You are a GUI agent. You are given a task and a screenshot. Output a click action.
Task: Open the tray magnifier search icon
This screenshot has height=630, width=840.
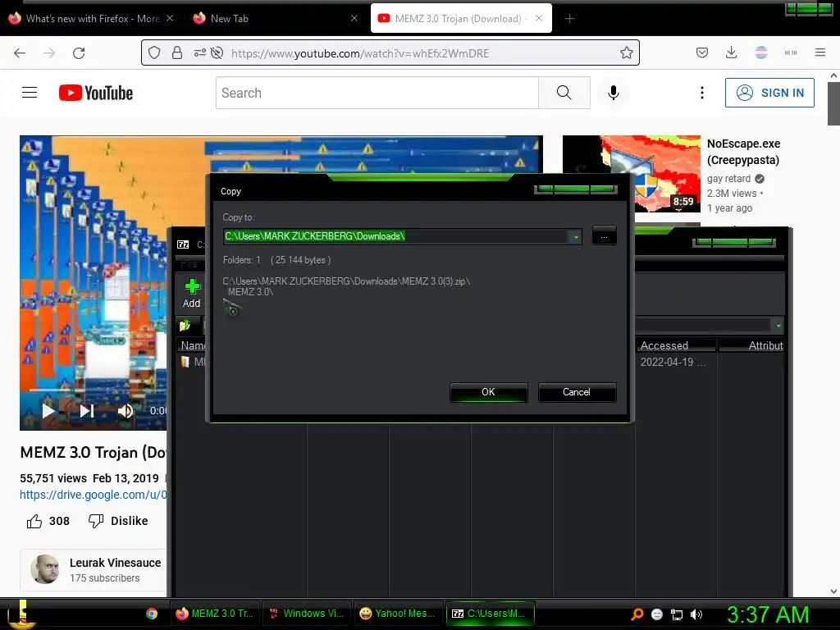point(637,614)
